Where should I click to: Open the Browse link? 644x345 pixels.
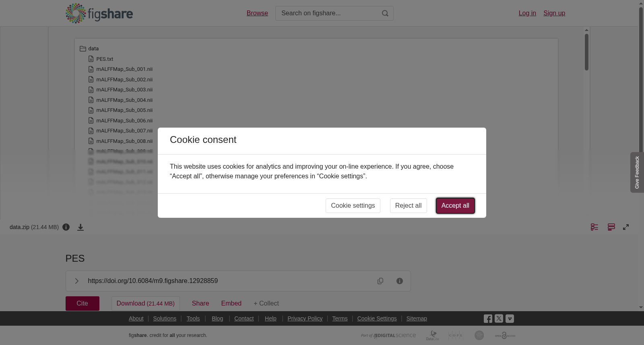click(257, 13)
